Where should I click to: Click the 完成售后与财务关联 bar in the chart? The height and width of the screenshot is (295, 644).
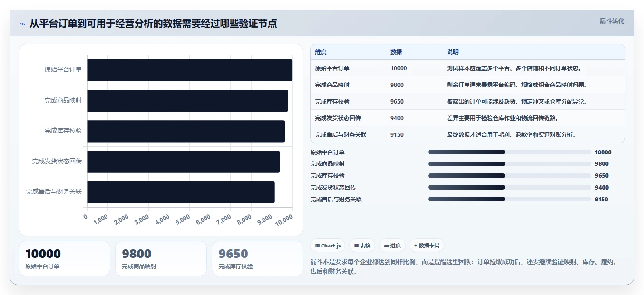[181, 192]
